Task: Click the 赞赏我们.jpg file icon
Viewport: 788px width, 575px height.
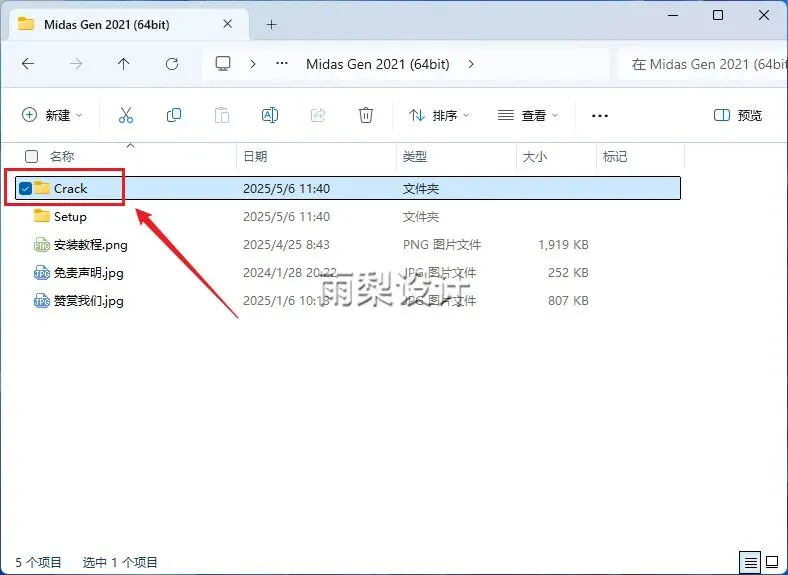Action: coord(42,301)
